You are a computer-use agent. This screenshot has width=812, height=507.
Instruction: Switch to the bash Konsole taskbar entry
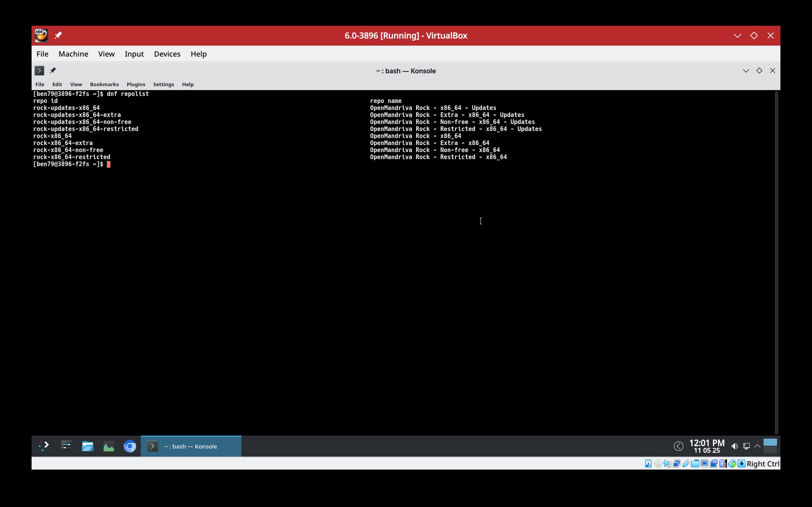pyautogui.click(x=191, y=446)
